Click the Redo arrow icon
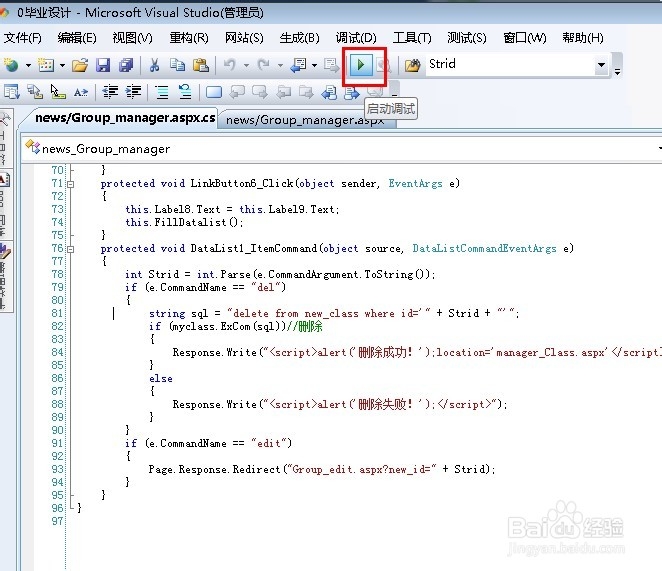Screen dimensions: 662x571 tap(264, 65)
